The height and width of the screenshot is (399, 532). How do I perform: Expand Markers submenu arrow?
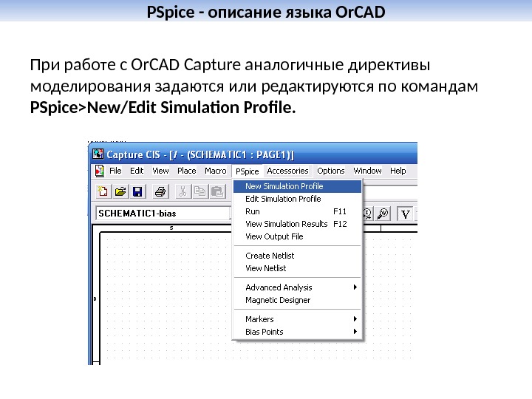pos(355,319)
